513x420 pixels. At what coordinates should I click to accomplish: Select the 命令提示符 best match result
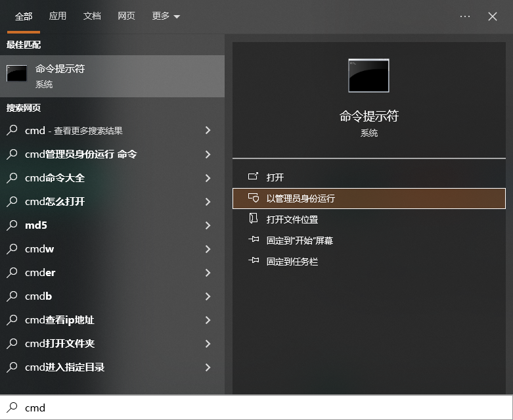pos(112,76)
